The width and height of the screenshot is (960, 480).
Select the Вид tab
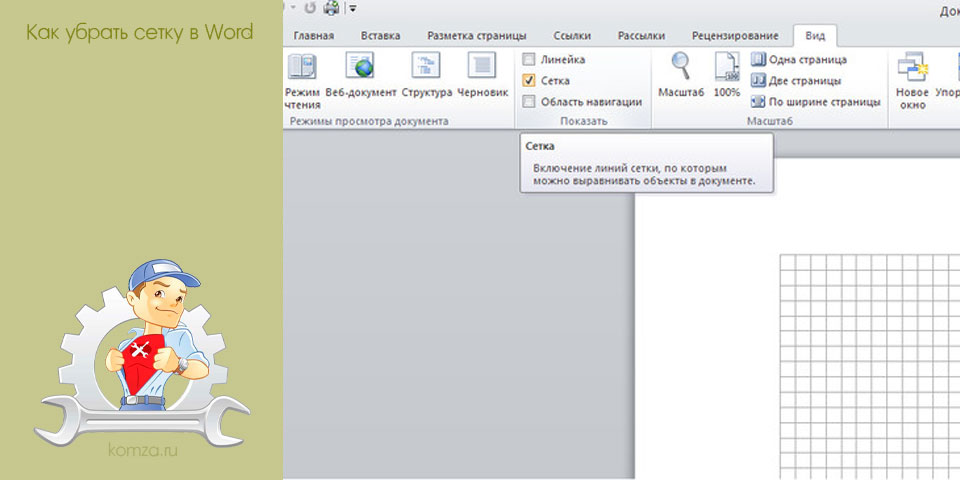815,36
